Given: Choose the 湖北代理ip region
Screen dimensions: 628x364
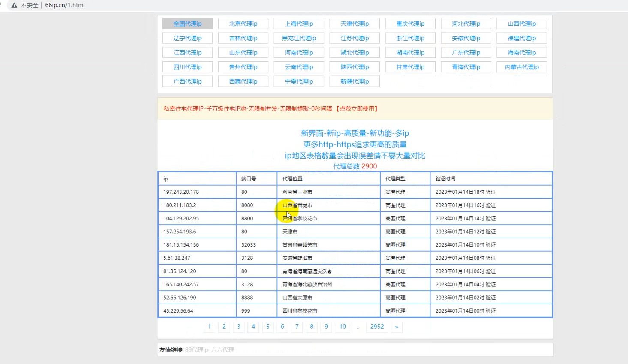Looking at the screenshot, I should (355, 52).
